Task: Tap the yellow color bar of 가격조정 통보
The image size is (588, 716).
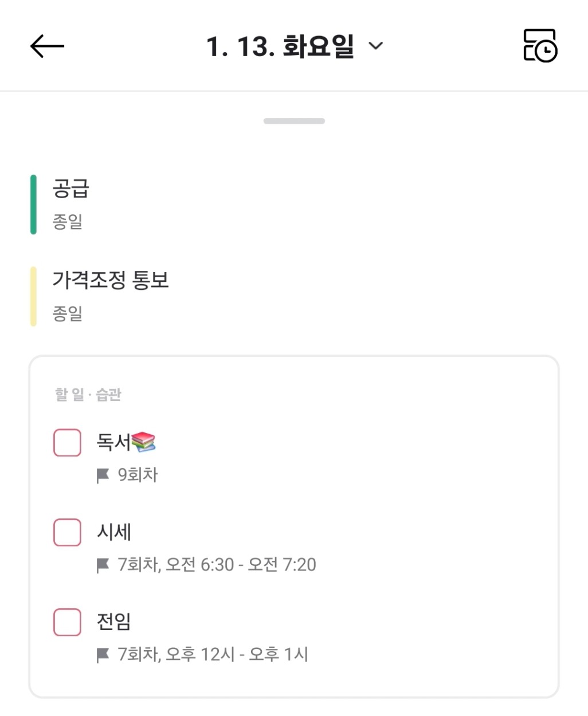Action: [x=33, y=296]
